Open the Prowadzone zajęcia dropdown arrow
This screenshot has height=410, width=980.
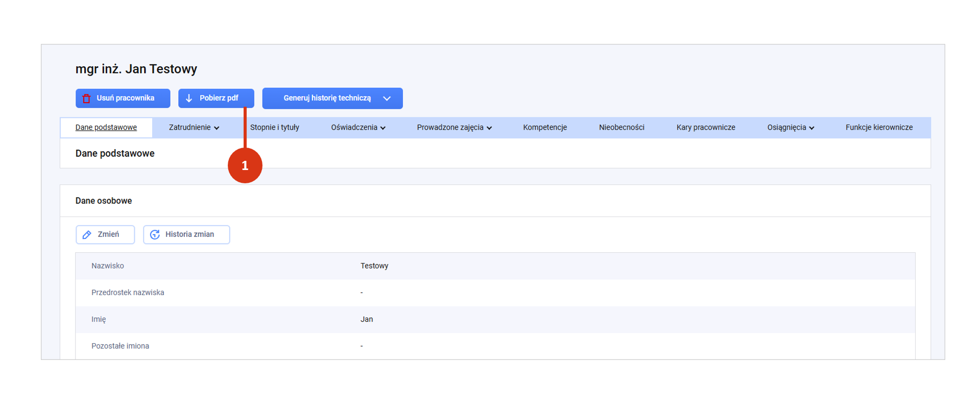point(489,128)
